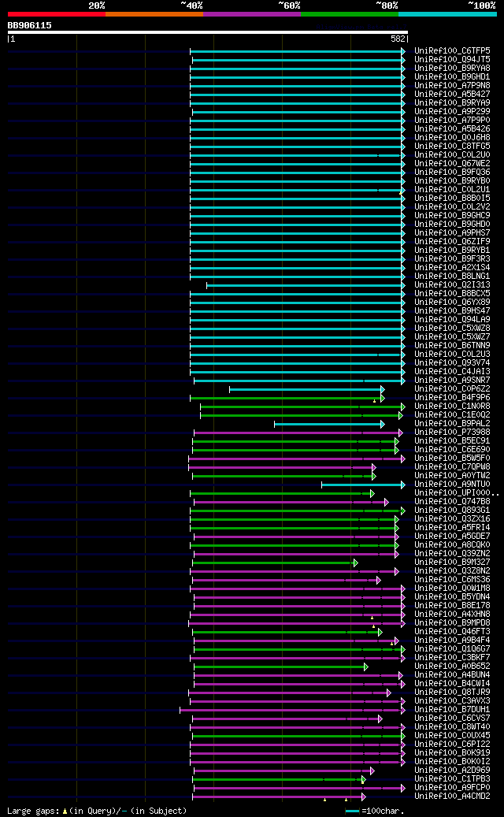Select the UniRef100_Q2I313 label
Viewport: 504px width, 817px height.
point(452,284)
